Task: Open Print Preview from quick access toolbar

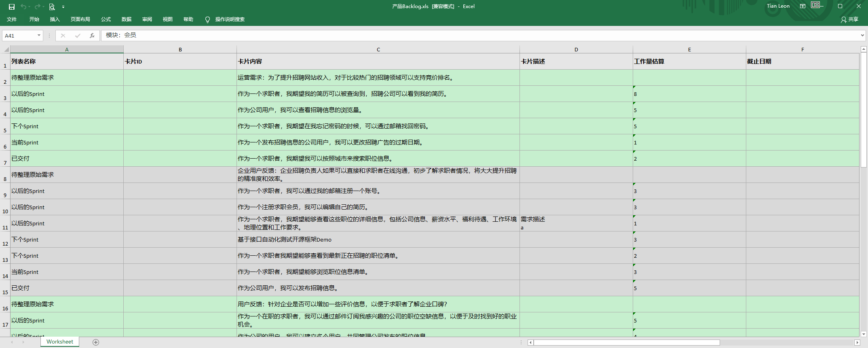Action: pyautogui.click(x=52, y=6)
